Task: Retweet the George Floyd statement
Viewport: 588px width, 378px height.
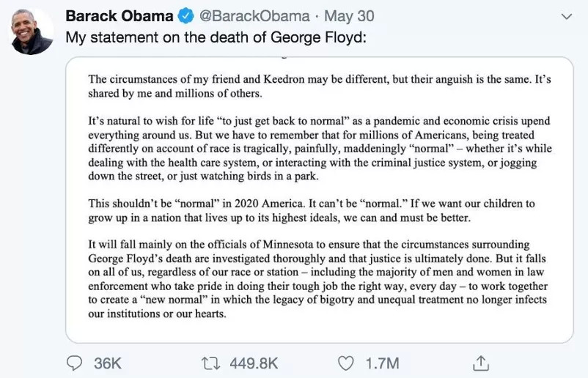Action: click(212, 363)
